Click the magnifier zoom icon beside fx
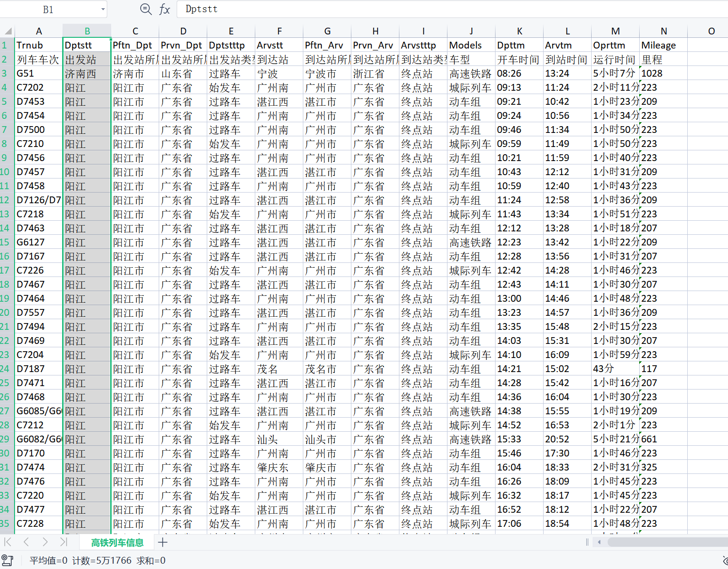The height and width of the screenshot is (569, 728). click(x=146, y=9)
